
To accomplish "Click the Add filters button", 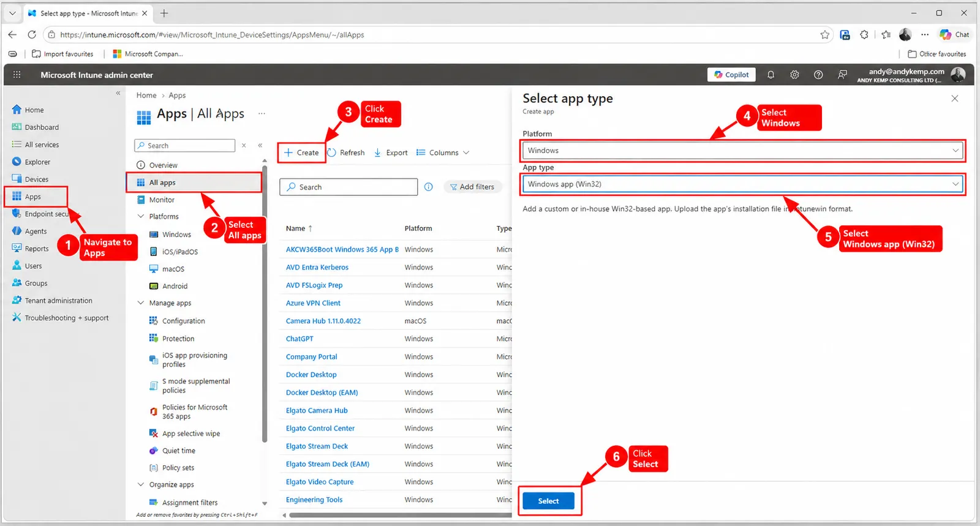I will [x=472, y=187].
